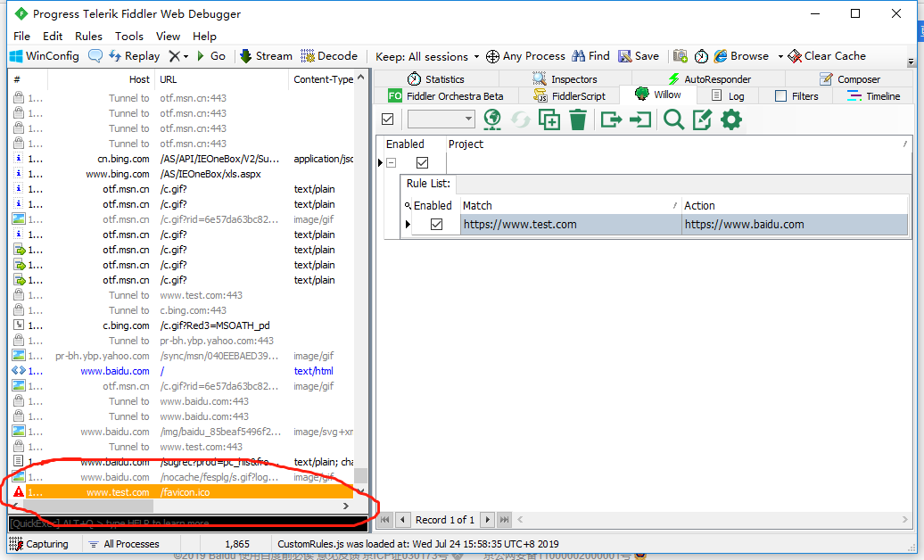Click the stopwatch timer toolbar icon
The image size is (924, 560).
701,56
